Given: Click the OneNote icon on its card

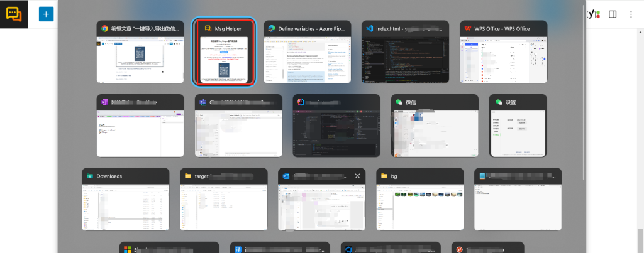Looking at the screenshot, I should [x=105, y=102].
